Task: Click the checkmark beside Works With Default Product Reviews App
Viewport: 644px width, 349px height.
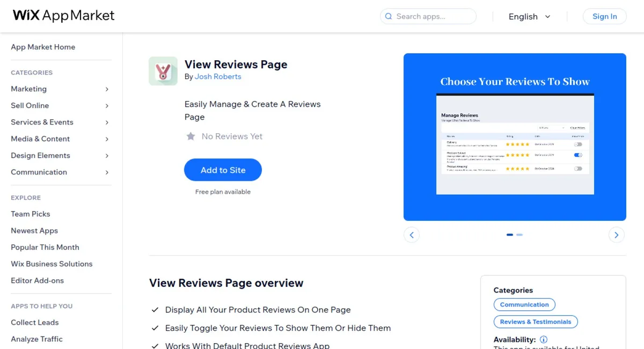Action: pos(155,346)
